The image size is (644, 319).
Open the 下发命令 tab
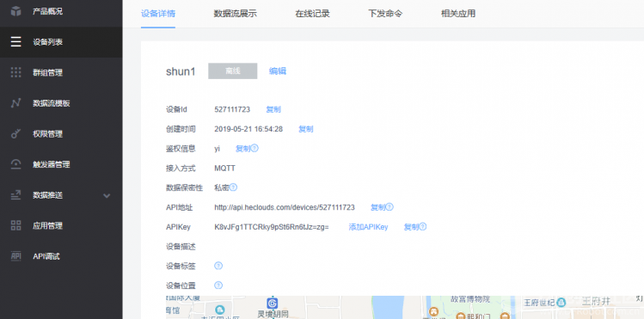[x=385, y=14]
